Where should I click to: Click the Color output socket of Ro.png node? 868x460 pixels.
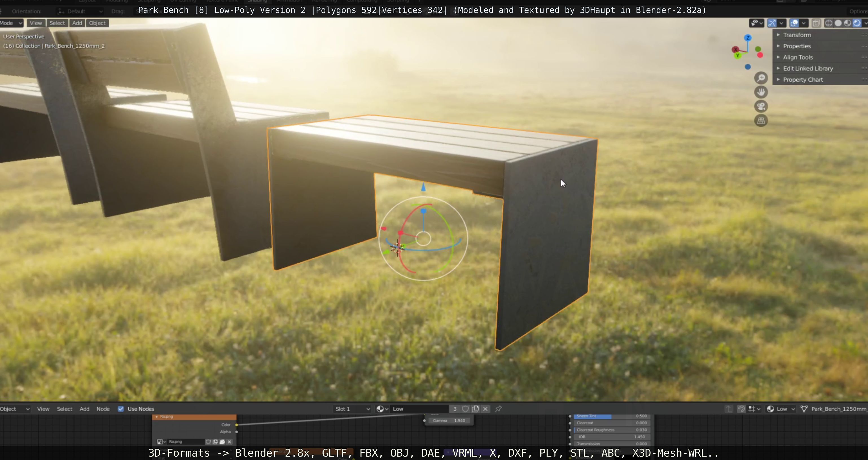pyautogui.click(x=236, y=425)
